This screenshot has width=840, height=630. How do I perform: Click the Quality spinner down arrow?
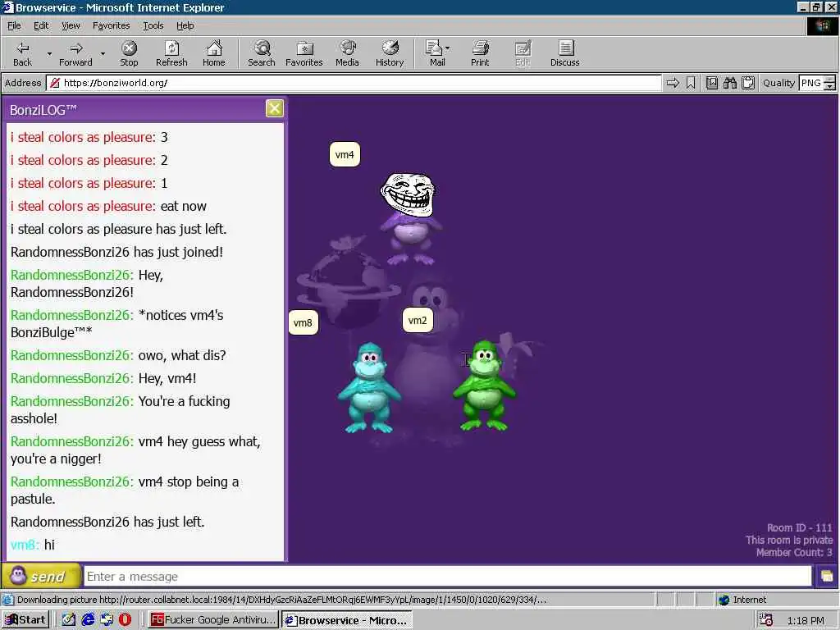point(830,86)
